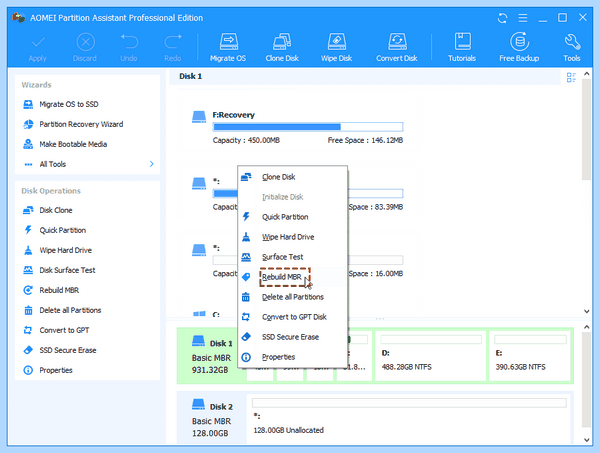
Task: Select the F:Recovery partition drive icon
Action: pos(199,117)
